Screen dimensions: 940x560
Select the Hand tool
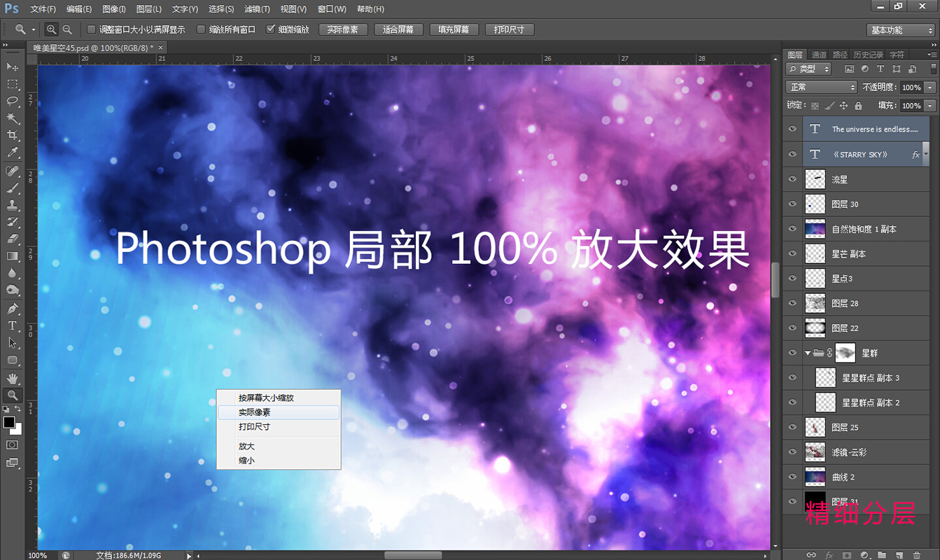(13, 379)
